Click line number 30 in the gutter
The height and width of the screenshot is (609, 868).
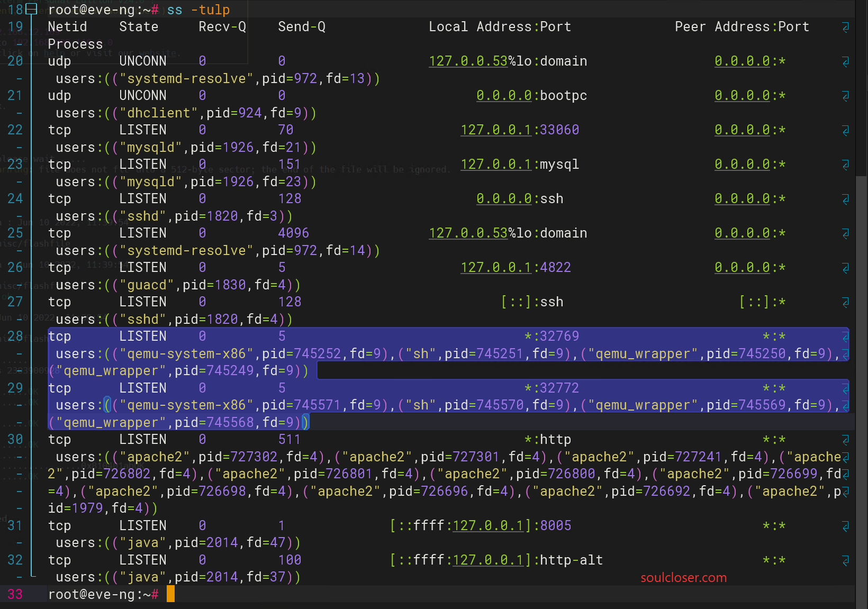15,439
